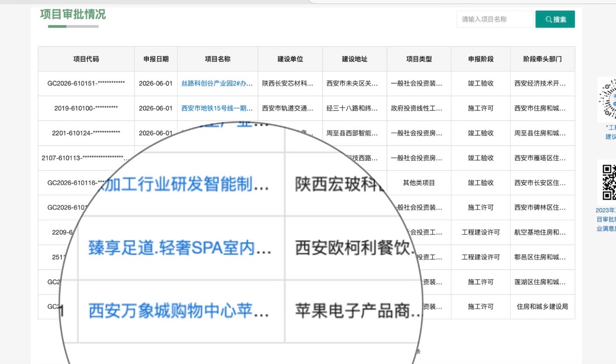Image resolution: width=616 pixels, height=364 pixels.
Task: Open the magnified 臻享足道.轻奢SPA室内… link
Action: pyautogui.click(x=180, y=248)
